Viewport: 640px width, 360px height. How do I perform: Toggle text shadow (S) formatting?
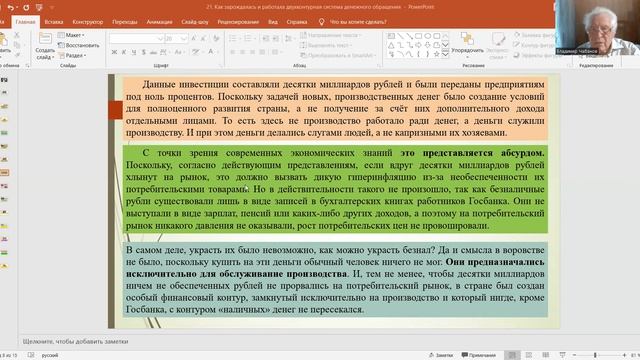point(143,52)
